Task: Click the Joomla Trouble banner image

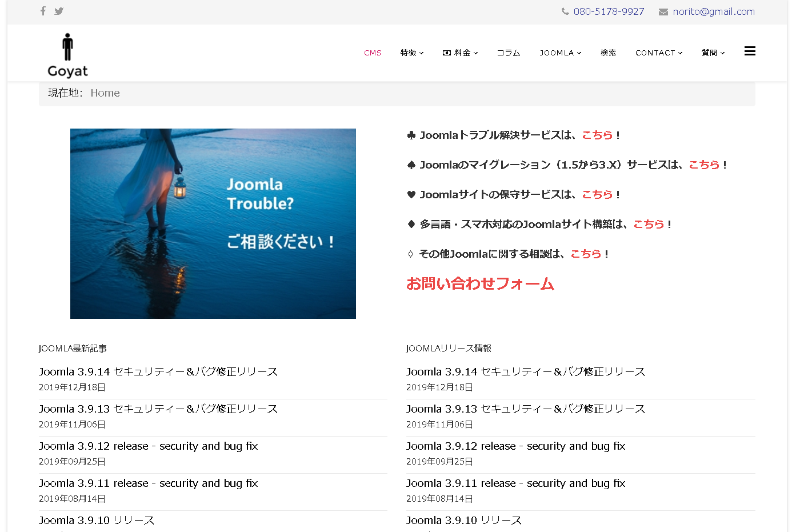Action: (x=213, y=223)
